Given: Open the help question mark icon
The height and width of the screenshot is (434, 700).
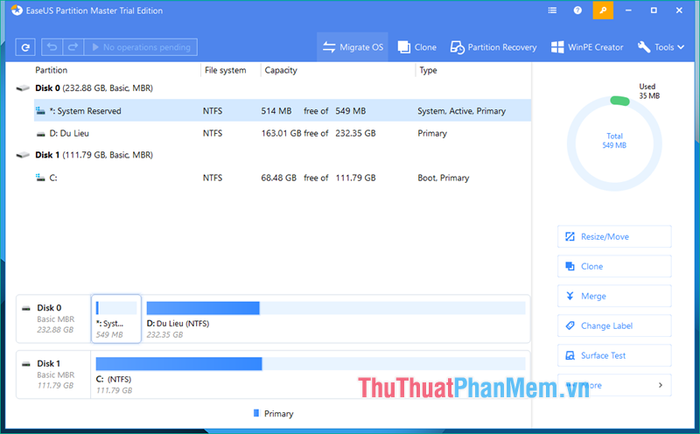Looking at the screenshot, I should 578,10.
